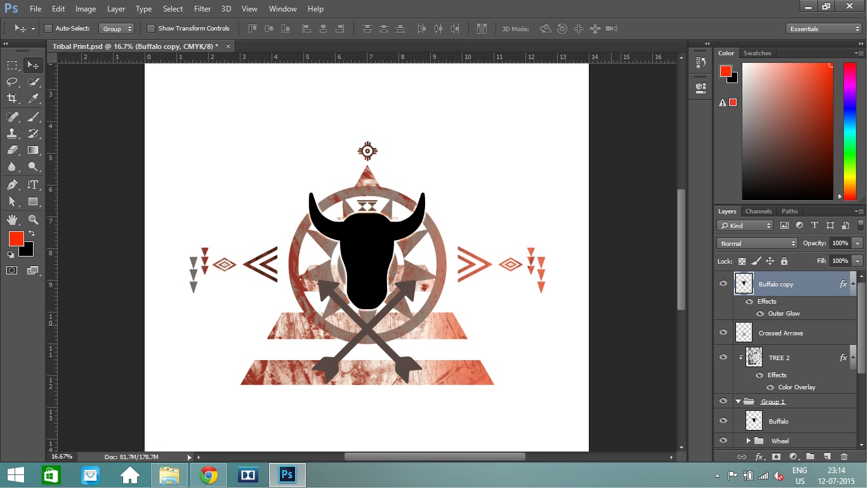The image size is (868, 489).
Task: Select the Hand tool
Action: click(x=12, y=220)
